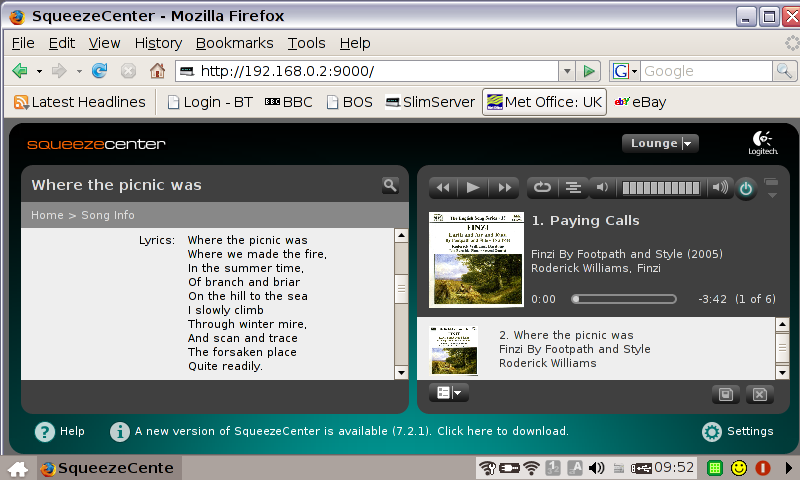
Task: Save the current playlist
Action: [727, 394]
